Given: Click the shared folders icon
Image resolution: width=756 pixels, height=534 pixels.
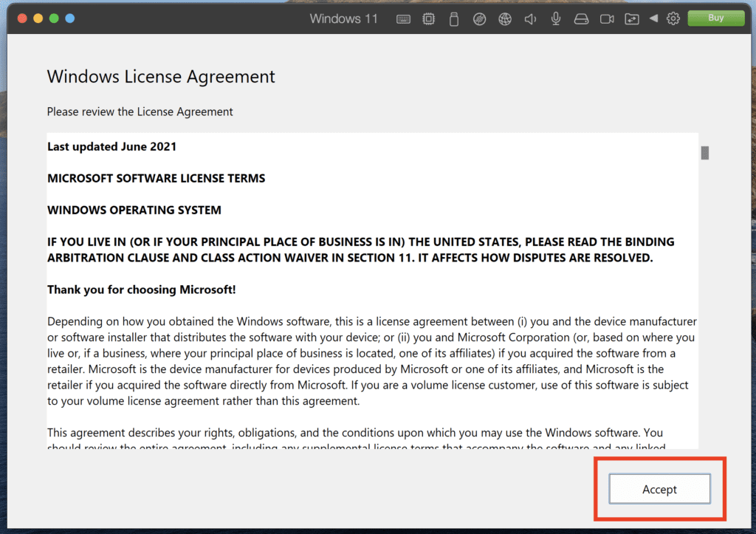Looking at the screenshot, I should [632, 18].
